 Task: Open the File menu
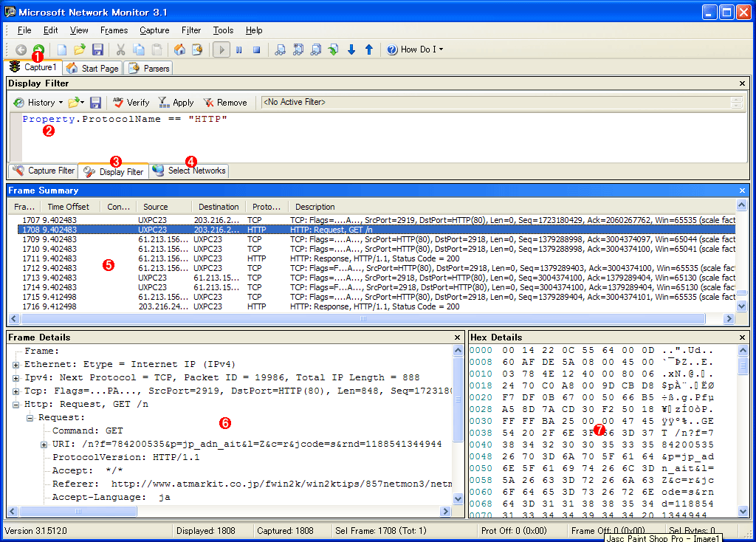pyautogui.click(x=24, y=30)
